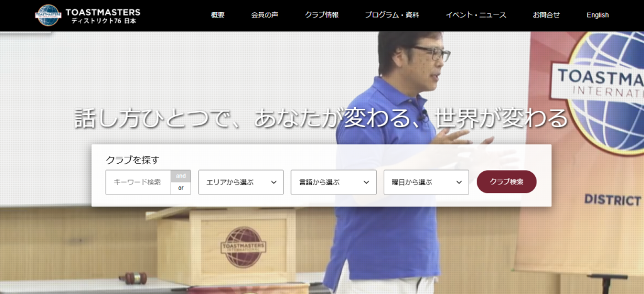Select the "or" keyword search mode
This screenshot has height=294, width=644.
[180, 188]
